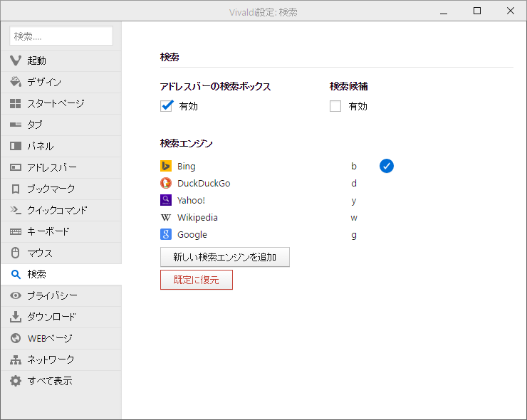
Task: Click the paint bucket icon for デザイン
Action: (16, 82)
